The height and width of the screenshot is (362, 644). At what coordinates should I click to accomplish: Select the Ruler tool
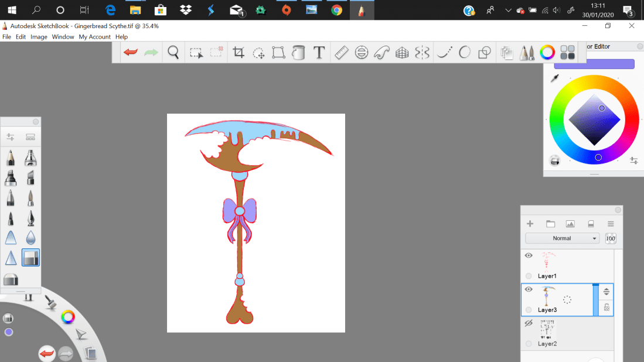coord(341,52)
